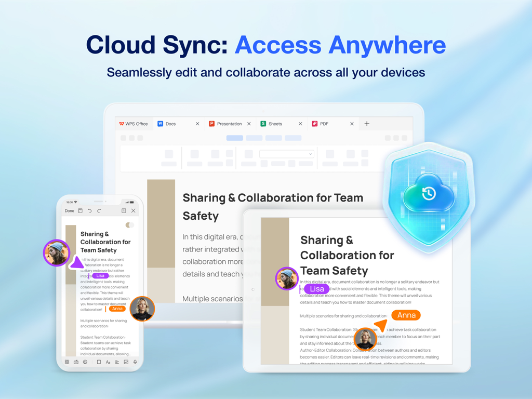The width and height of the screenshot is (532, 399).
Task: Tap the undo arrow on the phone toolbar
Action: [90, 210]
